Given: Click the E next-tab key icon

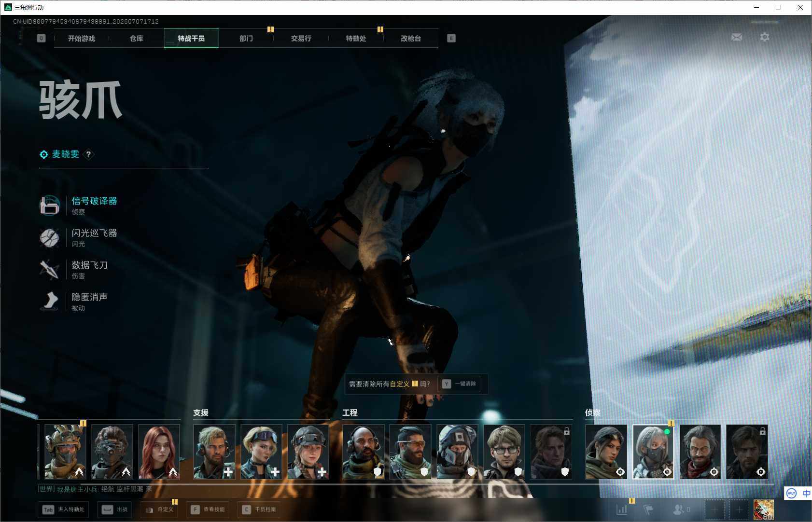Looking at the screenshot, I should (451, 38).
